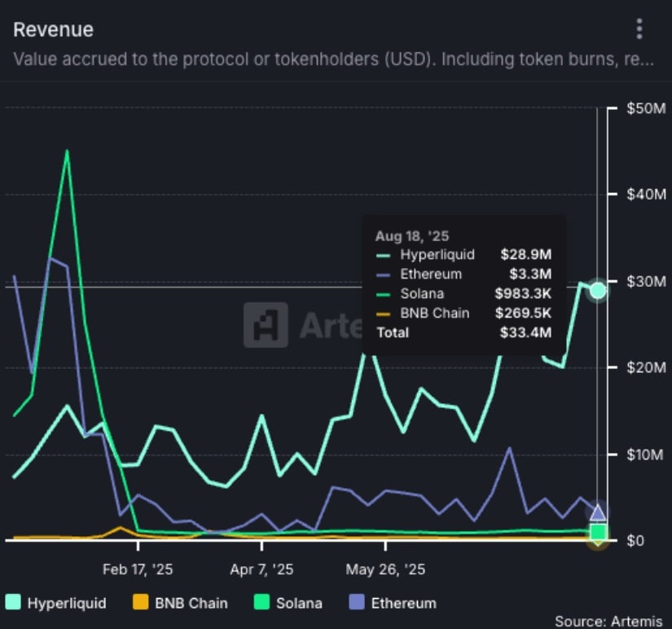Click the BNB Chain legend color swatch
Viewport: 672px width, 629px height.
141,602
